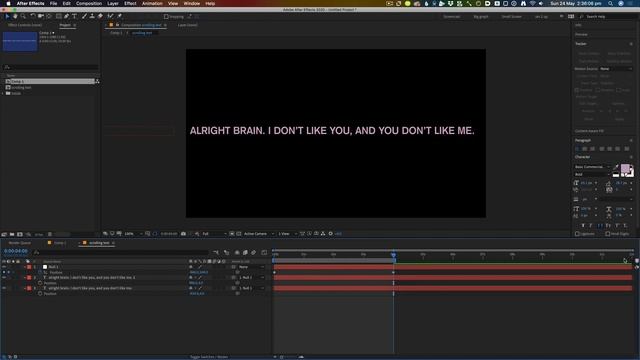Image resolution: width=640 pixels, height=360 pixels.
Task: Switch to Comp 1 timeline tab
Action: click(x=60, y=243)
